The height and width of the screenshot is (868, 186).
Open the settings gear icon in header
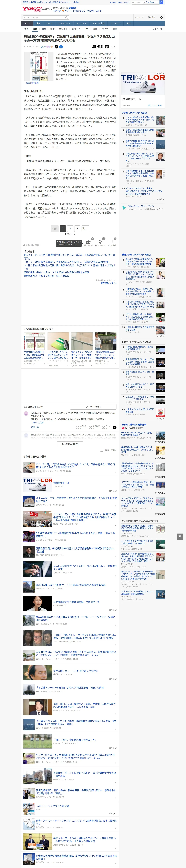pos(161,18)
